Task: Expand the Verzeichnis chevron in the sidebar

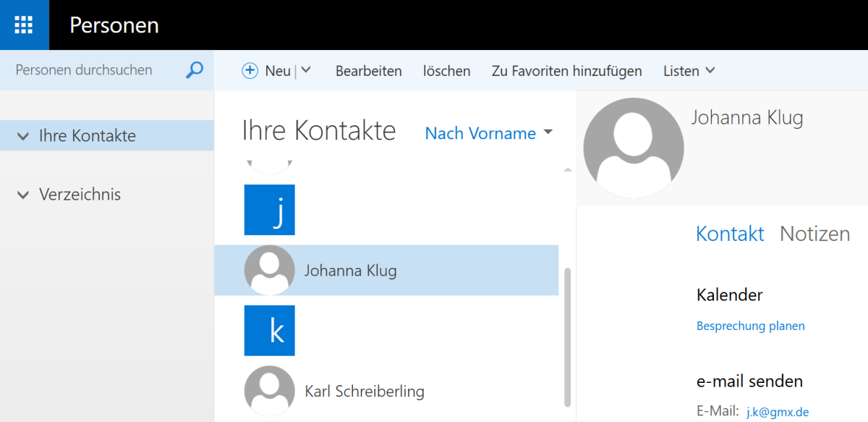Action: click(24, 195)
